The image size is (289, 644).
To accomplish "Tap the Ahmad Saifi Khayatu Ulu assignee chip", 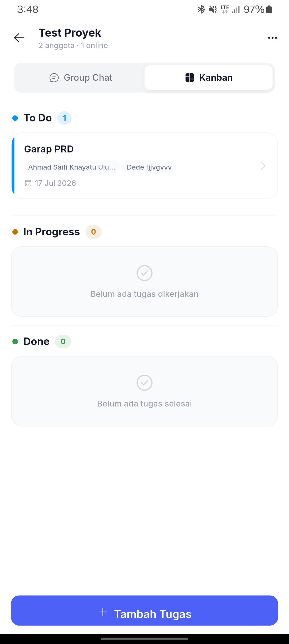I will coord(72,167).
